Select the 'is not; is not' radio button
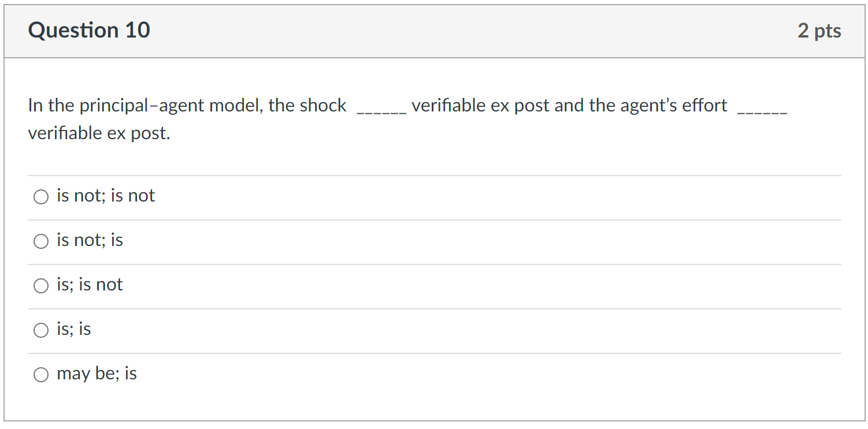 (41, 196)
